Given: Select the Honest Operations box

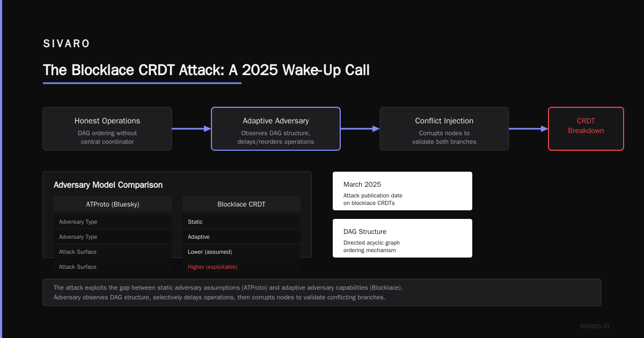Looking at the screenshot, I should pos(107,129).
